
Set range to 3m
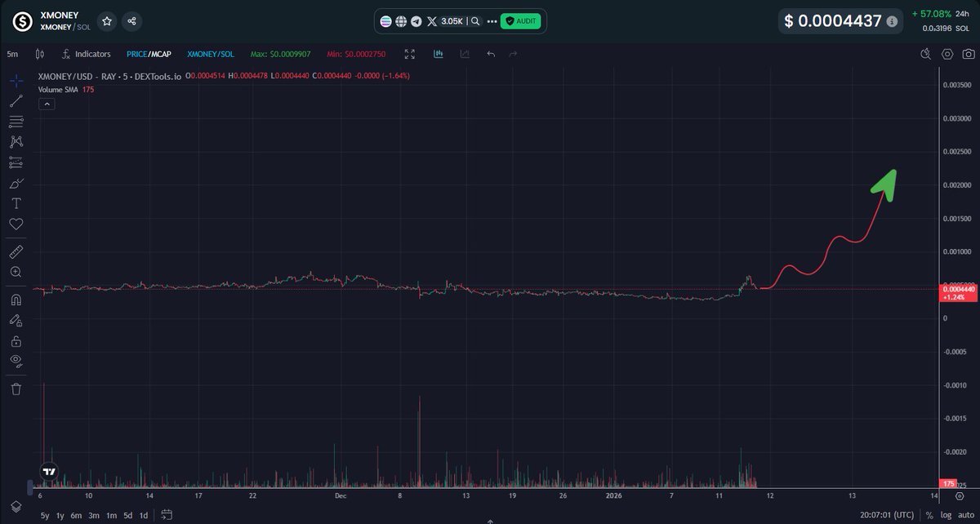click(x=94, y=515)
